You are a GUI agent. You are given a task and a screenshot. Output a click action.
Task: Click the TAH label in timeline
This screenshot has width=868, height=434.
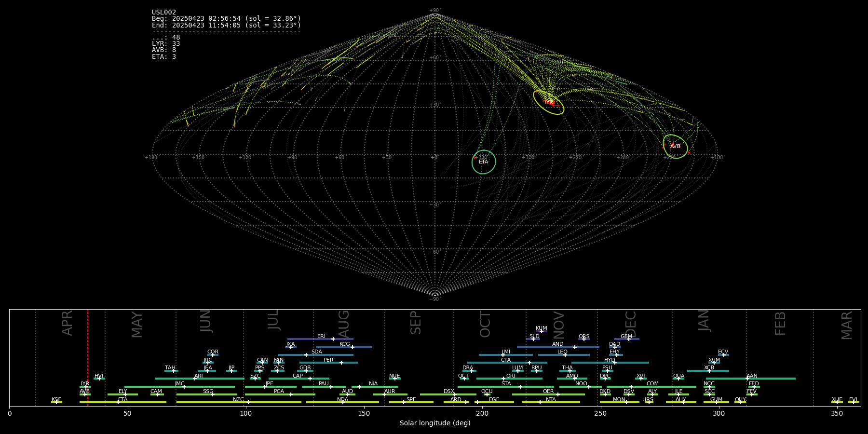170,368
